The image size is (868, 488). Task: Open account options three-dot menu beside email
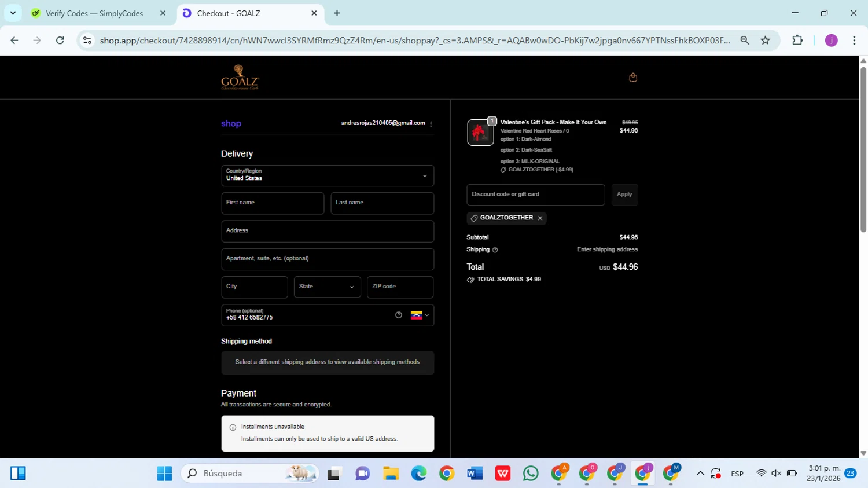point(431,123)
